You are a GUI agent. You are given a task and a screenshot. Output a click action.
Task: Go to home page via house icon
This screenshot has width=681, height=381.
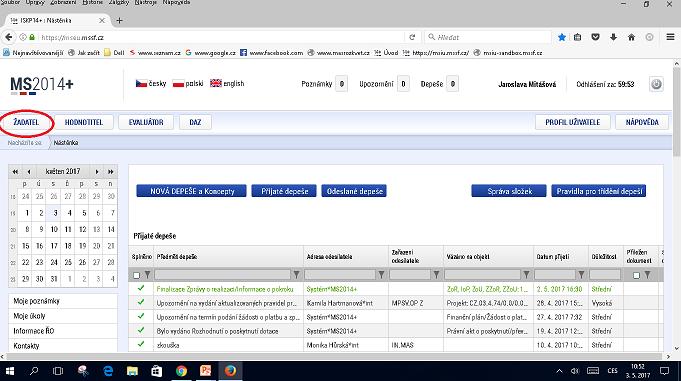click(631, 37)
